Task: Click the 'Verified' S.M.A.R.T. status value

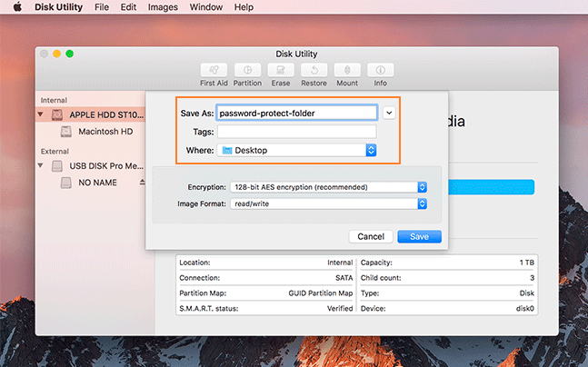Action: click(x=340, y=309)
